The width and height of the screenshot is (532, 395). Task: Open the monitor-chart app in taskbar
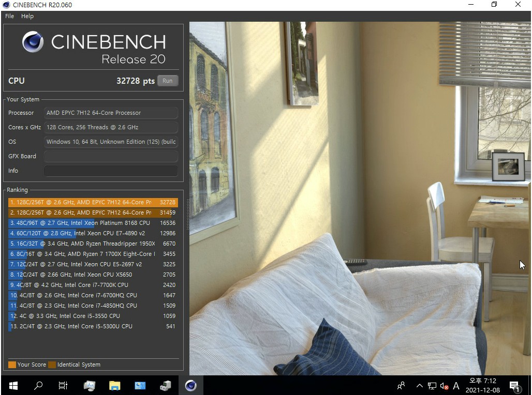(x=89, y=386)
